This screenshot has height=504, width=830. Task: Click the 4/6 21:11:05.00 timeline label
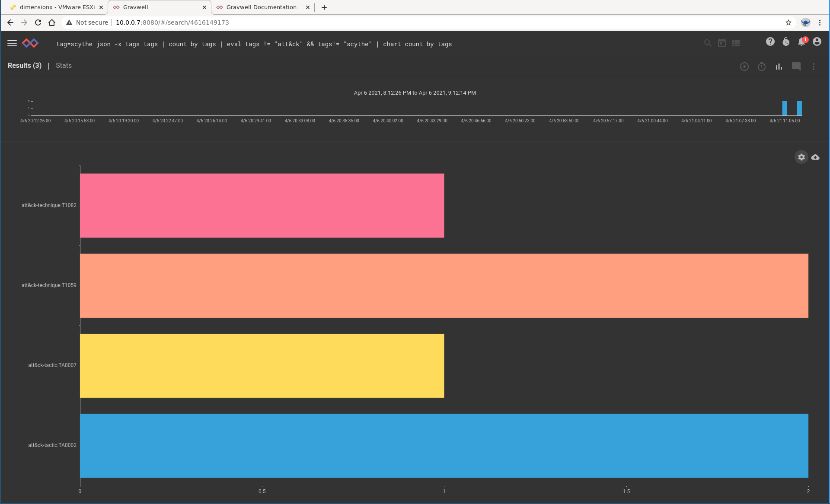pyautogui.click(x=785, y=121)
